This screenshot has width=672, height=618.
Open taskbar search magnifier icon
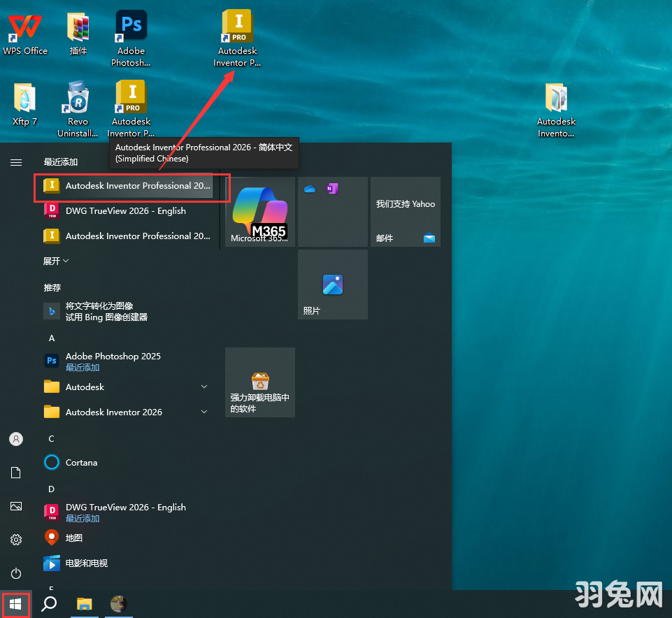(49, 603)
